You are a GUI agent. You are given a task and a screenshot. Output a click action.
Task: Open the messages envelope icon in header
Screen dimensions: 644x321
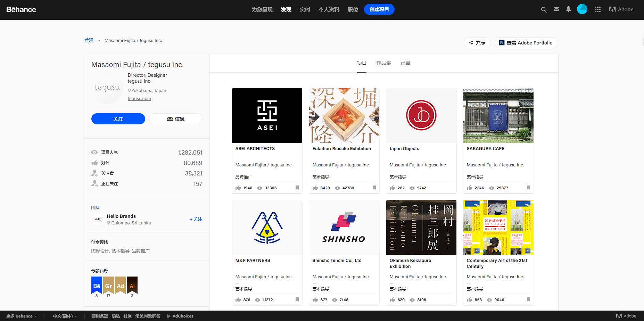tap(556, 9)
